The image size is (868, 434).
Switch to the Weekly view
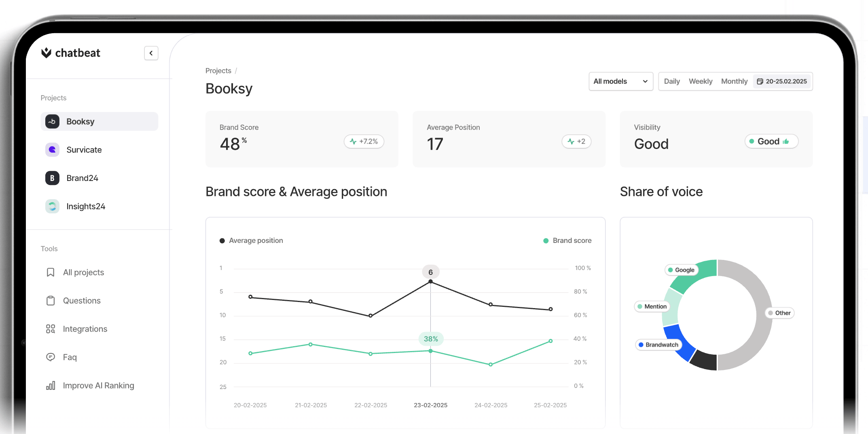point(701,81)
